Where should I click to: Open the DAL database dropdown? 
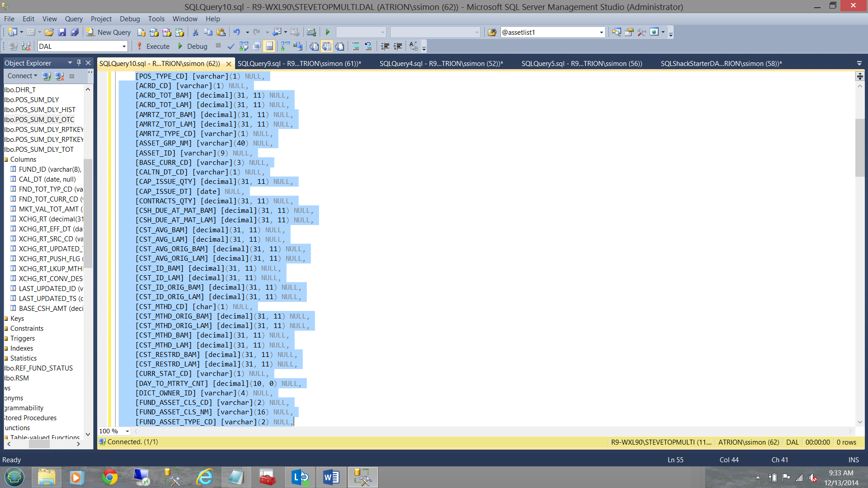[x=124, y=46]
